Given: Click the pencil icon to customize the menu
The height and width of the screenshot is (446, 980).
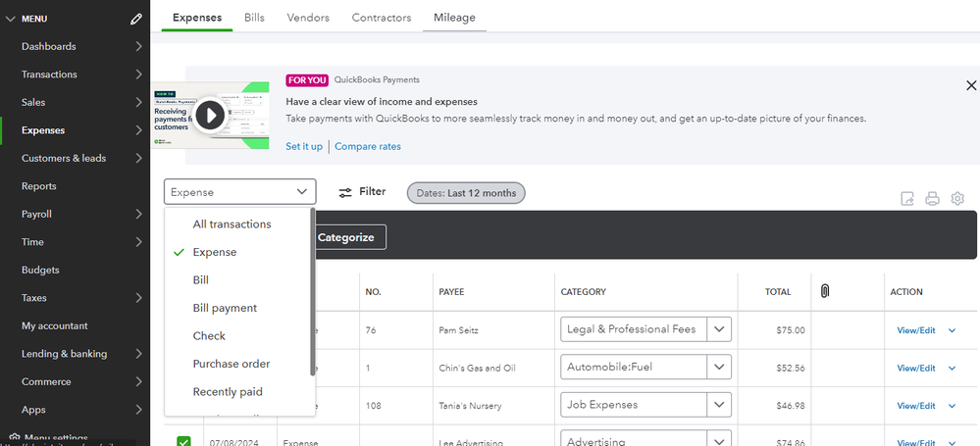Looking at the screenshot, I should point(135,19).
